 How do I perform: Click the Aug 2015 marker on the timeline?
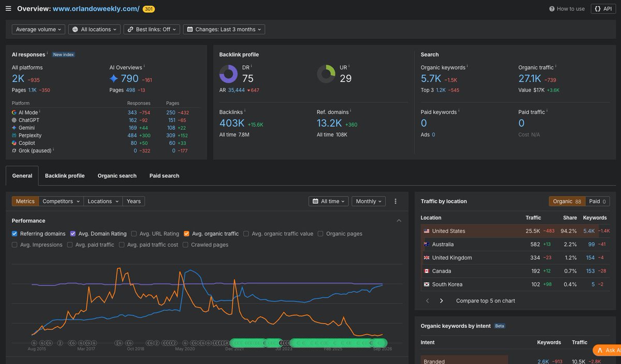coord(34,343)
